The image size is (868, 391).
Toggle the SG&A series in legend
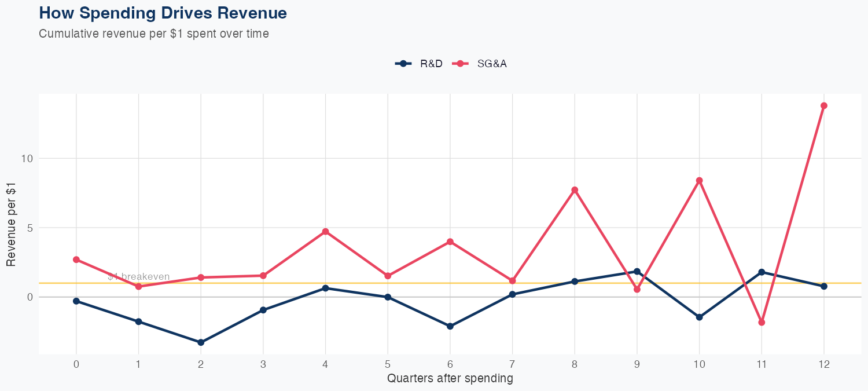click(491, 64)
